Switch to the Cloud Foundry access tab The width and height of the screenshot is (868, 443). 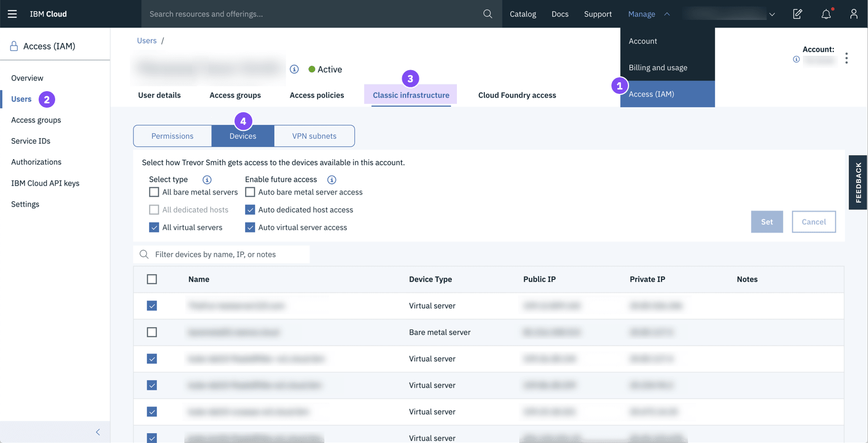(x=517, y=95)
